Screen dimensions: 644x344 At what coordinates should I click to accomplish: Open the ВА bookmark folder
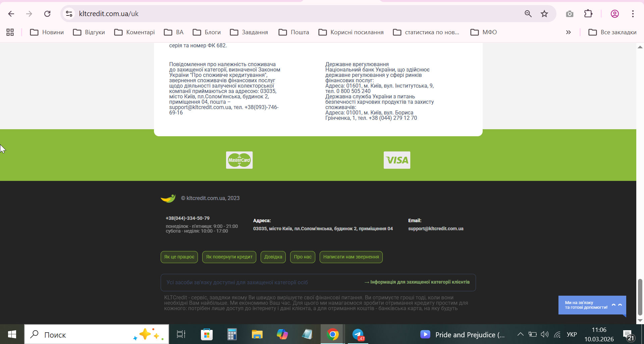coord(174,32)
